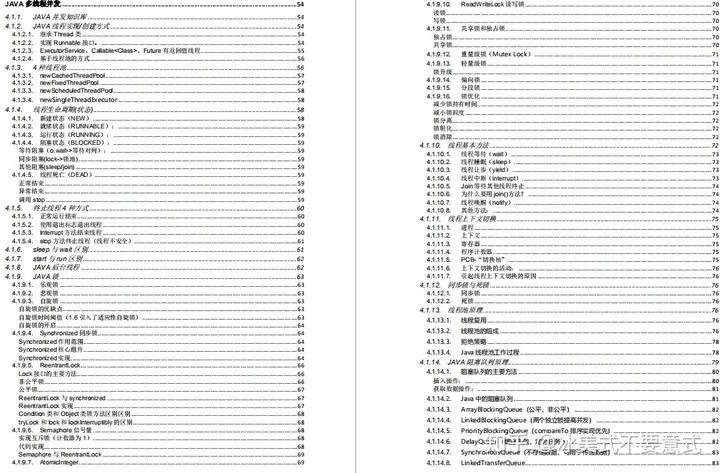Click the tryLock 和 lock 和 lockInterruptibly entry
The height and width of the screenshot is (473, 720).
[x=162, y=422]
